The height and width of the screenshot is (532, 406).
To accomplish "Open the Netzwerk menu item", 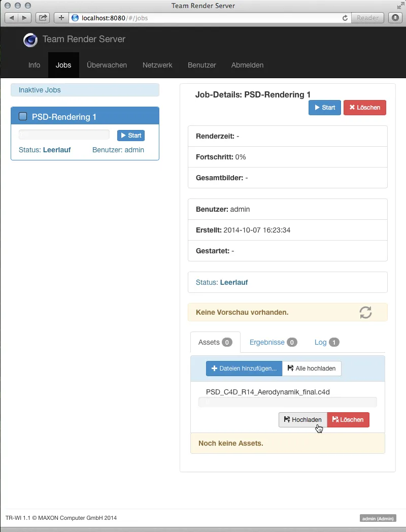I will [x=157, y=65].
